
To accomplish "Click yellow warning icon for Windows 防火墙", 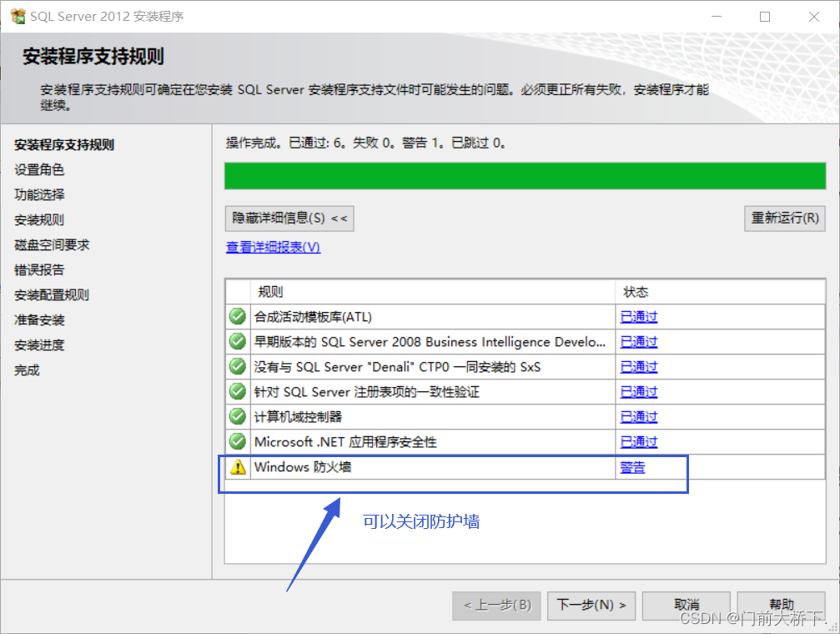I will (238, 467).
